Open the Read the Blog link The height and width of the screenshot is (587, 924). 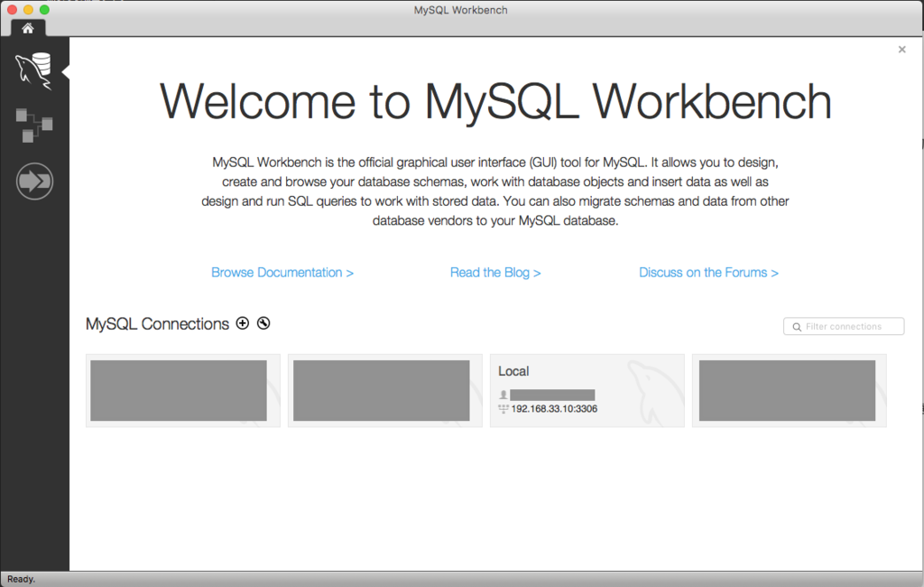[495, 273]
